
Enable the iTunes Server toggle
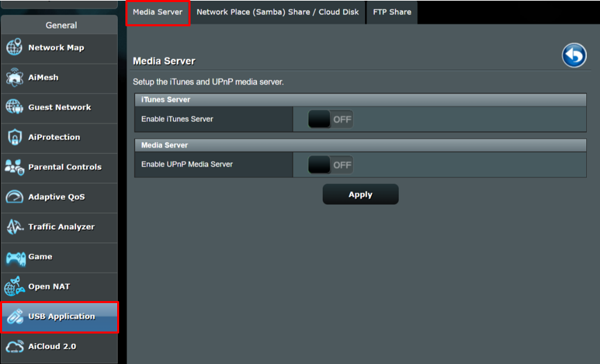coord(330,119)
